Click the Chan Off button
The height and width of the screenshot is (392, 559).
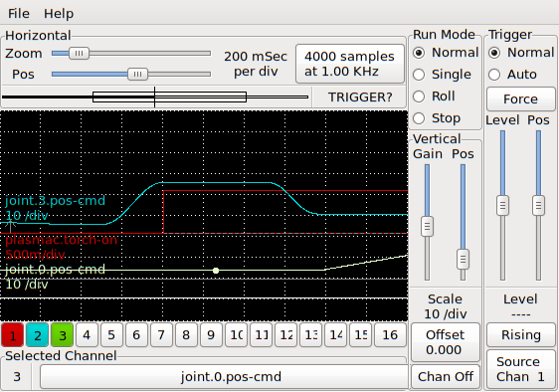pyautogui.click(x=446, y=376)
